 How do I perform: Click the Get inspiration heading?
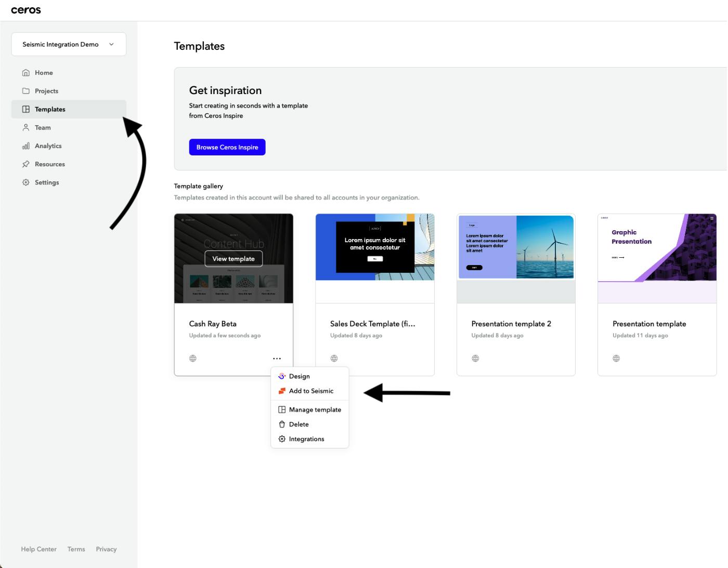tap(225, 90)
